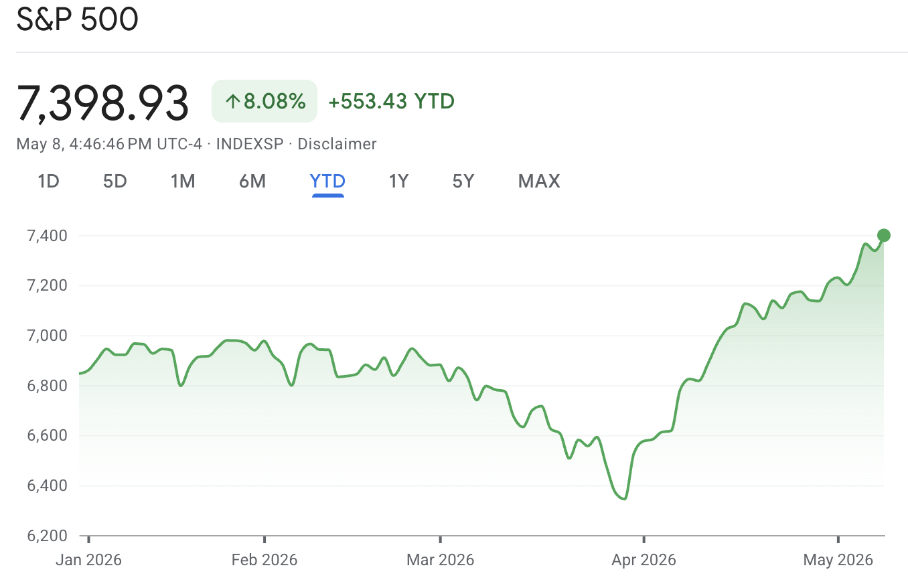Click the green endpoint dot on chart
The image size is (908, 588).
click(x=883, y=235)
